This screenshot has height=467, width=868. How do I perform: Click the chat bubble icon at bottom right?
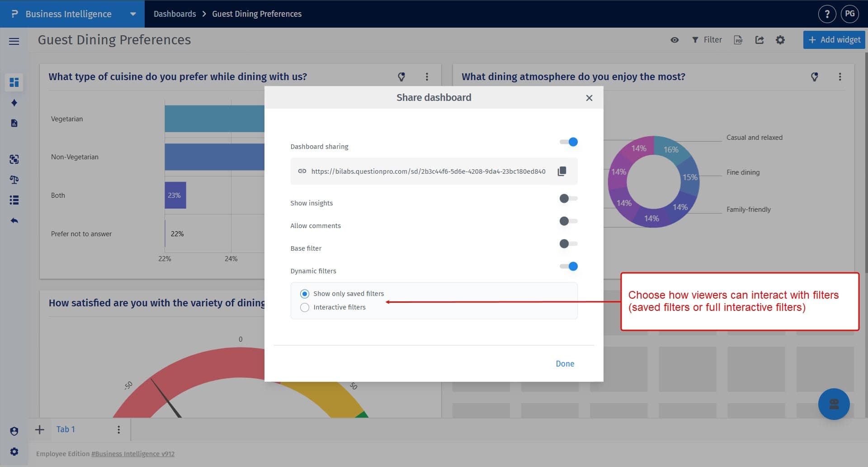click(x=834, y=404)
